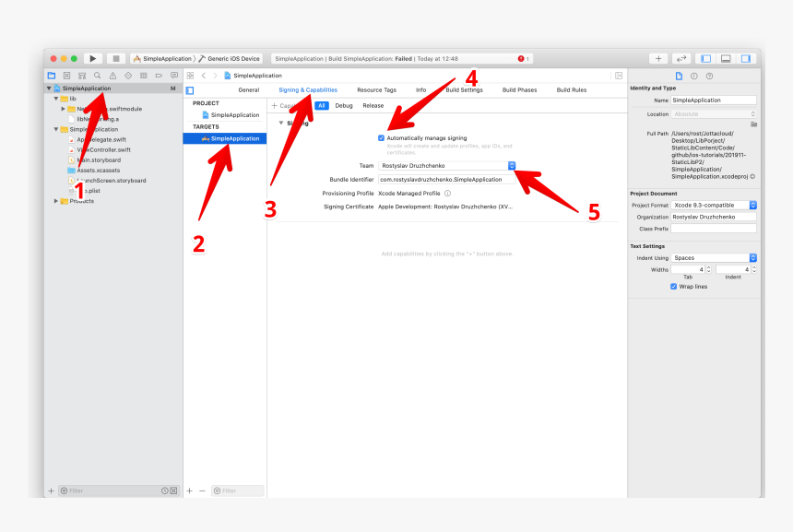Open the Debug navigator icon
Viewport: 793px width, 532px height.
tap(144, 76)
